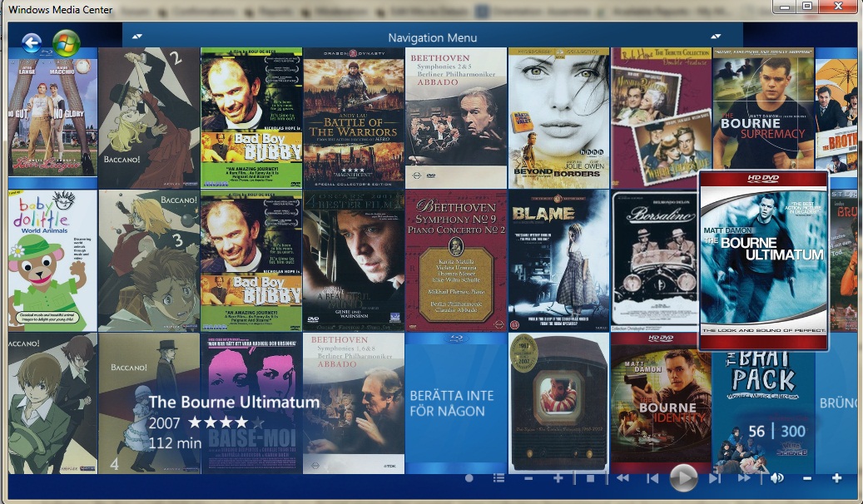Click the fast forward button
863x504 pixels.
pyautogui.click(x=743, y=478)
